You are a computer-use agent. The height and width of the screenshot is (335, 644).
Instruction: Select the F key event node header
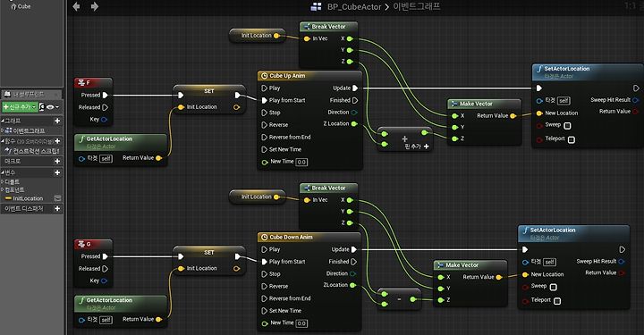click(x=93, y=82)
